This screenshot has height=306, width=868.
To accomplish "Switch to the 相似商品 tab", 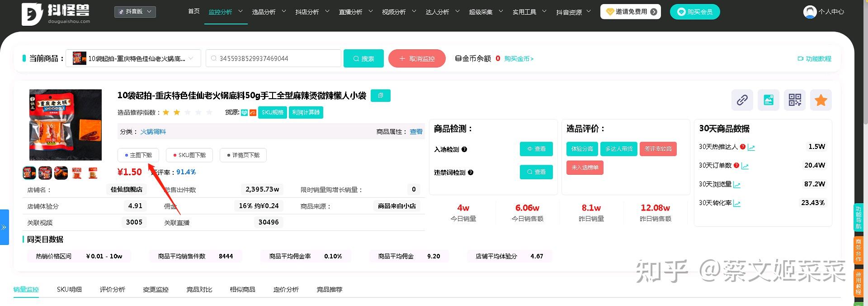I will tap(243, 290).
